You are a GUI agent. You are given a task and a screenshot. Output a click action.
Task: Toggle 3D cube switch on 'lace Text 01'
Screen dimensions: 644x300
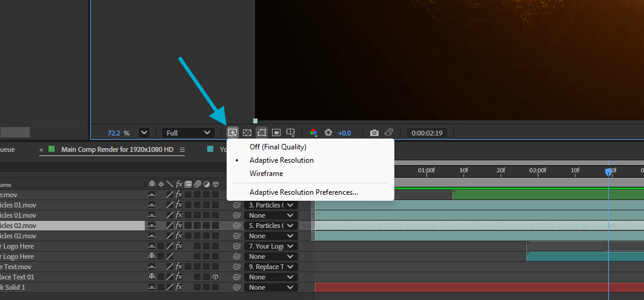pos(215,277)
